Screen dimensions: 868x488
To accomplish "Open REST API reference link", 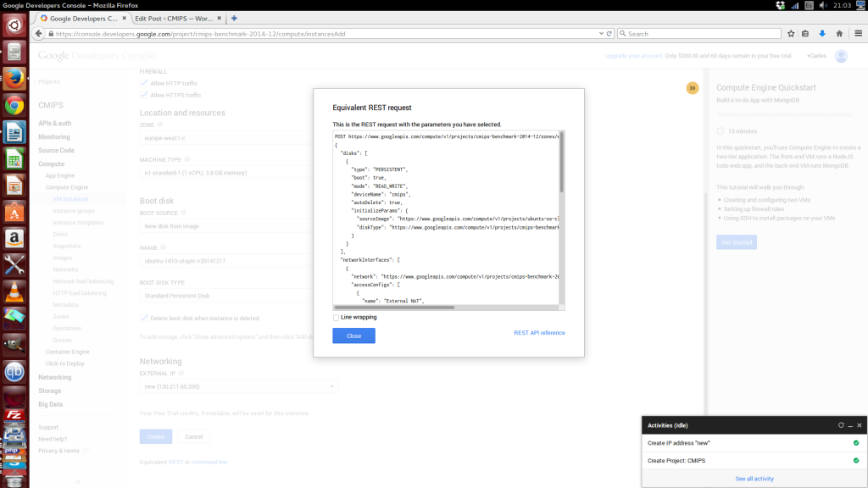I will click(539, 332).
